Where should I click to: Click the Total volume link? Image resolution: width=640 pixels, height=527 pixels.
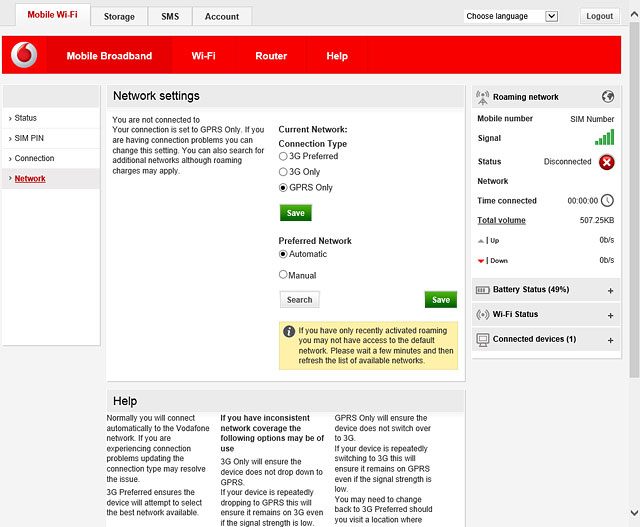[x=501, y=220]
